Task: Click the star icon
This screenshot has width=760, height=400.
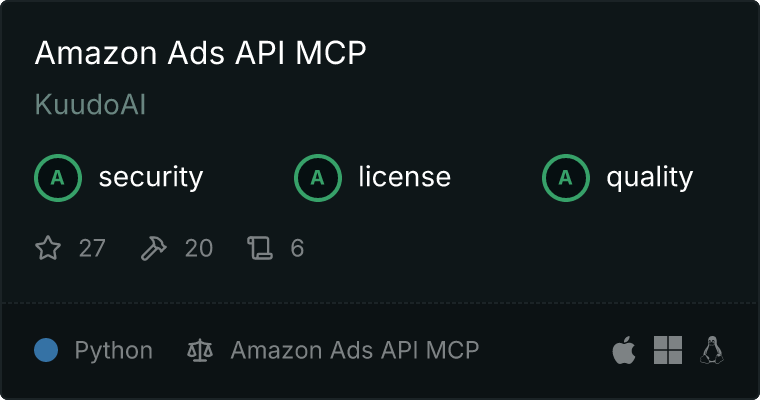Action: click(x=48, y=248)
